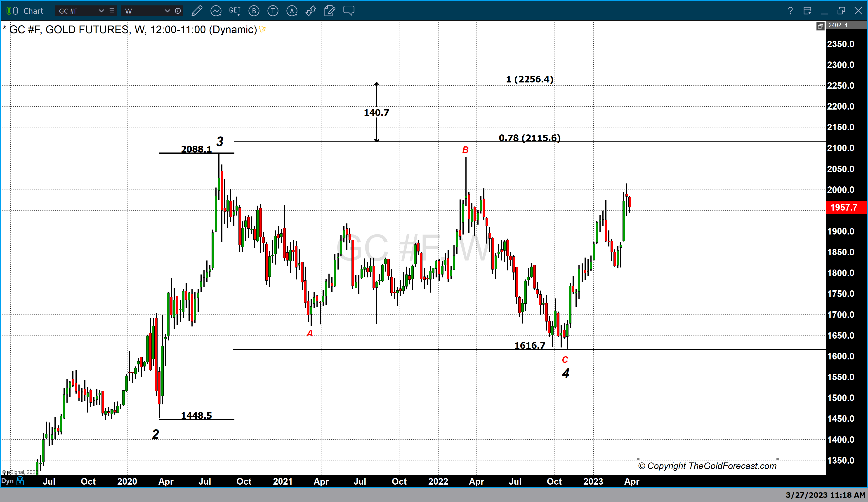Open the help question mark icon
Viewport: 868px width, 502px height.
pyautogui.click(x=790, y=11)
